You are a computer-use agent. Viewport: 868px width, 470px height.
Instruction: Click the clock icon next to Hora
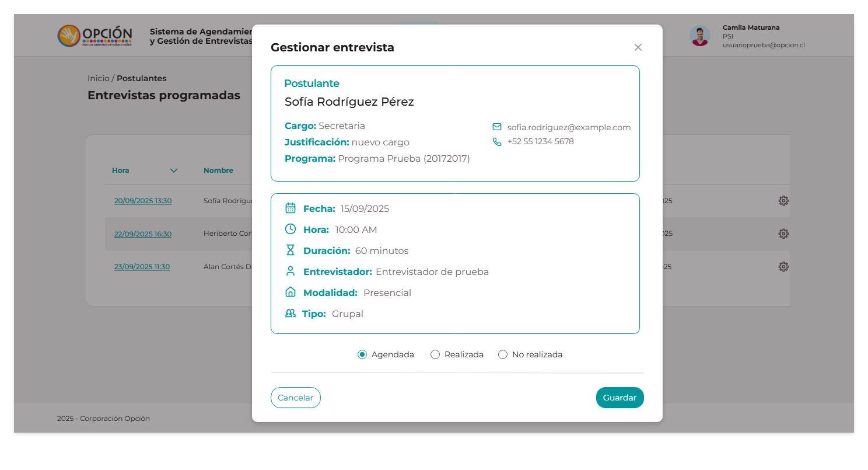click(290, 229)
